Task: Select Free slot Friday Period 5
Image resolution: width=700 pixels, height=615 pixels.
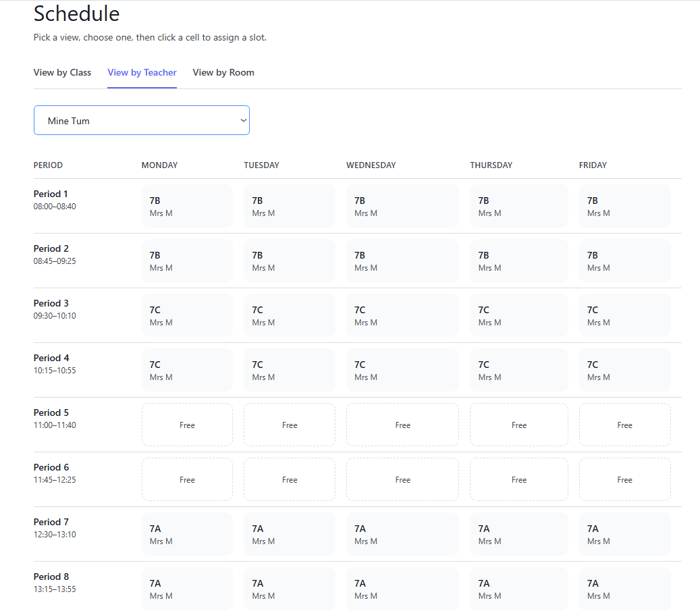Action: pyautogui.click(x=624, y=425)
